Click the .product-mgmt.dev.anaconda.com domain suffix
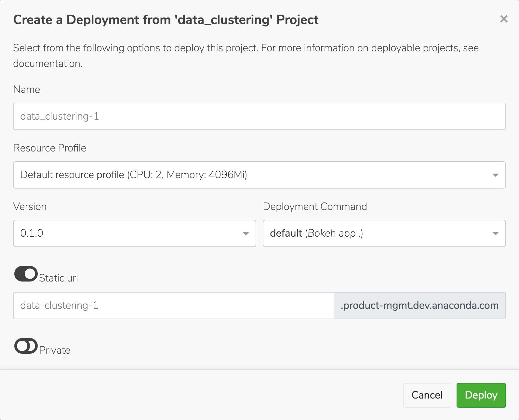 419,306
